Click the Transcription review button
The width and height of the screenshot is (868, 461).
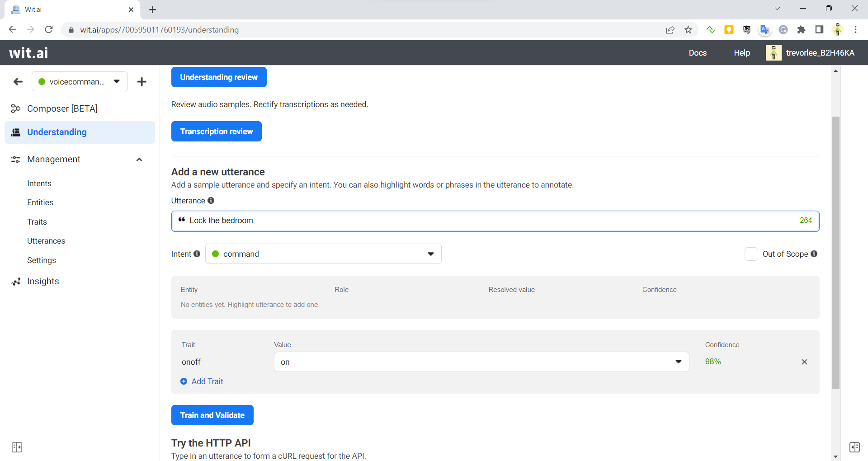click(217, 132)
